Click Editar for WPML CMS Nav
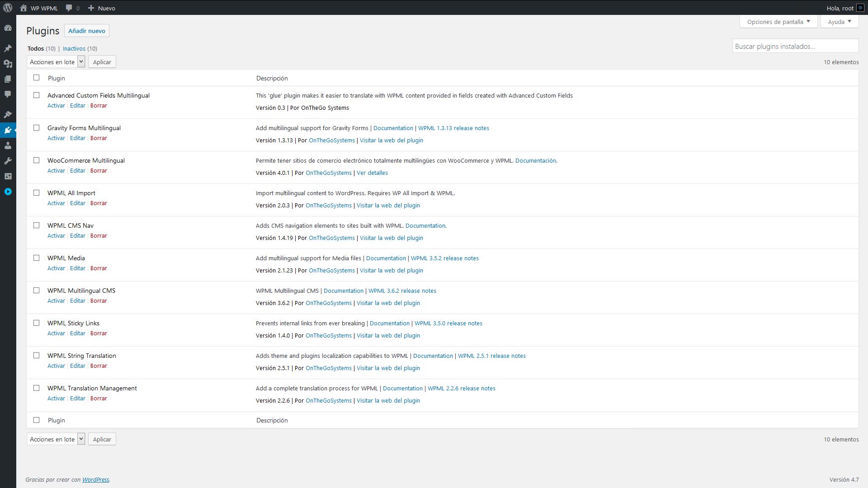 click(78, 236)
